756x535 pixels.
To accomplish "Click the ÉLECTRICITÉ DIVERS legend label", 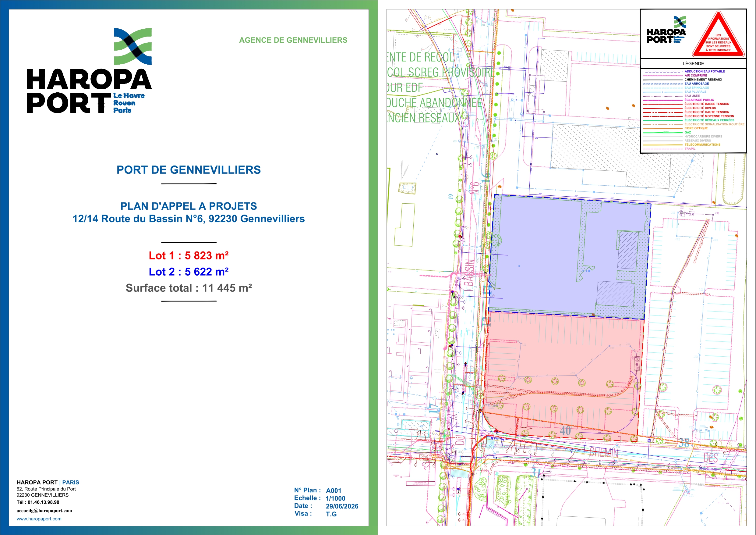I will coord(700,108).
